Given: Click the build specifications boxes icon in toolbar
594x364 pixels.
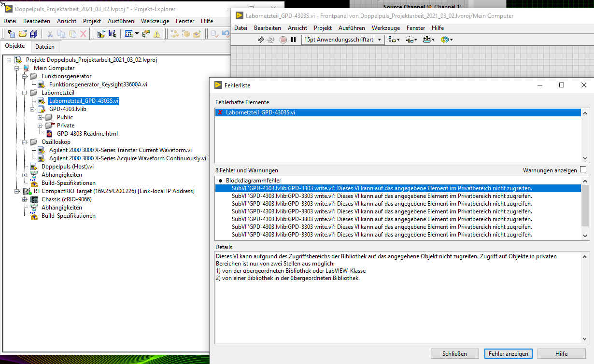Looking at the screenshot, I should (x=174, y=34).
